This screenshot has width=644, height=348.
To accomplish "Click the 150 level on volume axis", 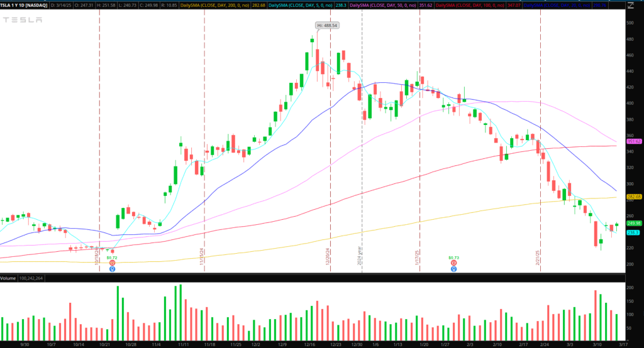I will tap(630, 302).
